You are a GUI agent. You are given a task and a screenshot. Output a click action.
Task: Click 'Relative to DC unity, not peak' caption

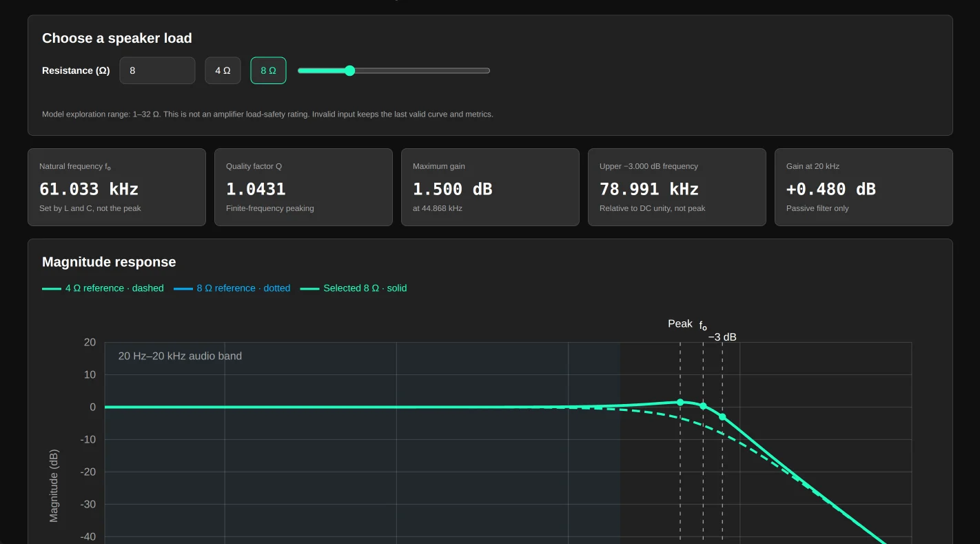point(653,208)
